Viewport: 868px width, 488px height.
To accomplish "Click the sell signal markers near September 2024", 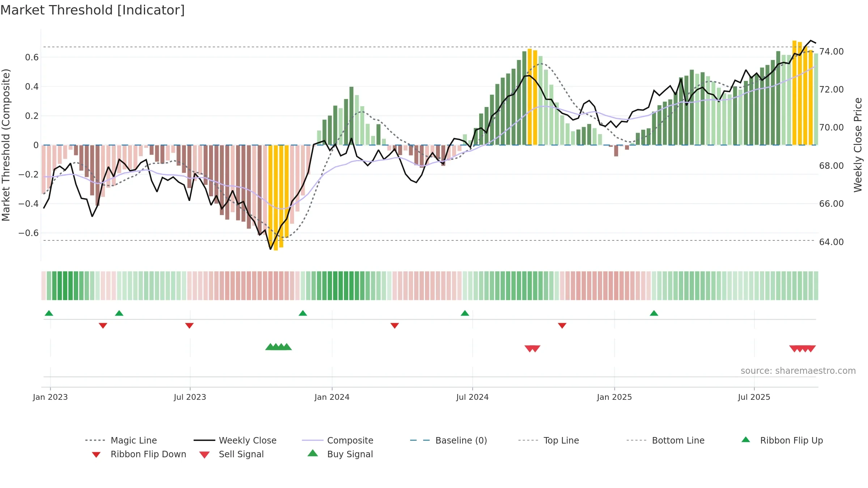I will 532,348.
